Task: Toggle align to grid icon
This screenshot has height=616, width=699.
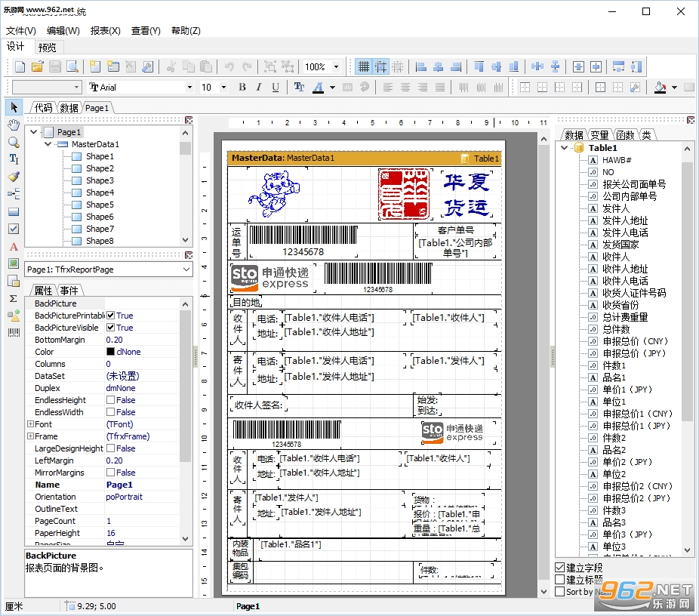Action: click(x=380, y=67)
